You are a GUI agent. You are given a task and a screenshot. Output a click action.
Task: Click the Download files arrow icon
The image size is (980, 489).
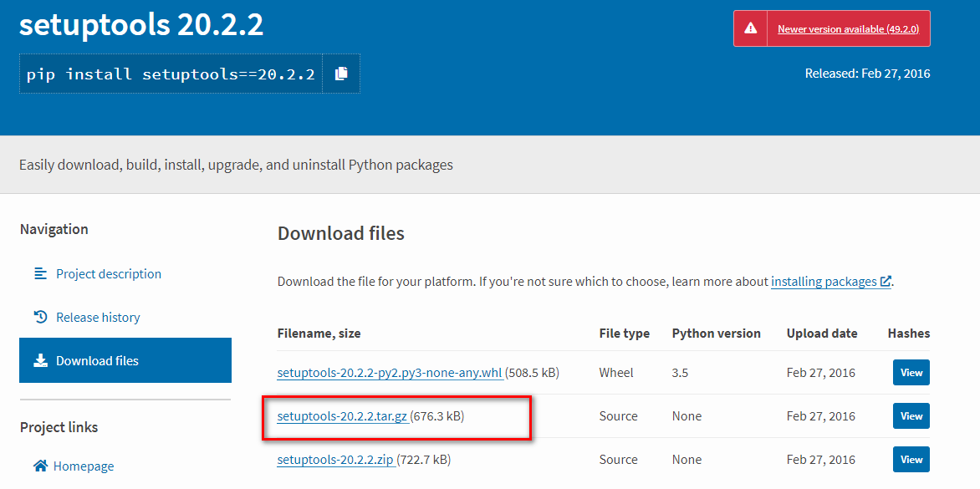coord(41,360)
